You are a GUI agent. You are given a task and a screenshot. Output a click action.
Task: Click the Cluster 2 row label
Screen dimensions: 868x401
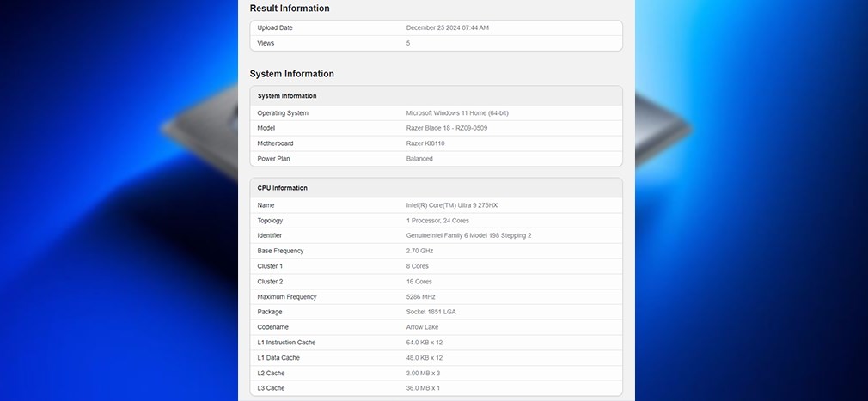(x=270, y=282)
